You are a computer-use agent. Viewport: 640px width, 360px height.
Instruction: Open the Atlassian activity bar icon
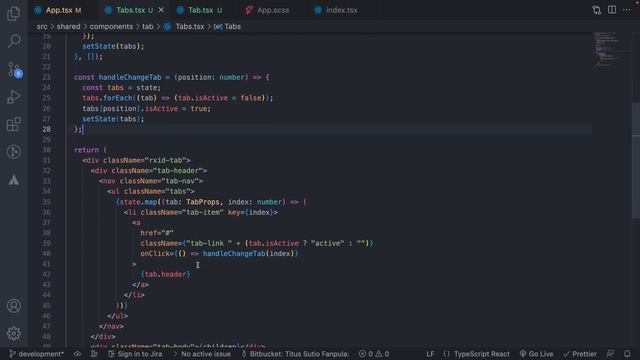click(x=13, y=180)
